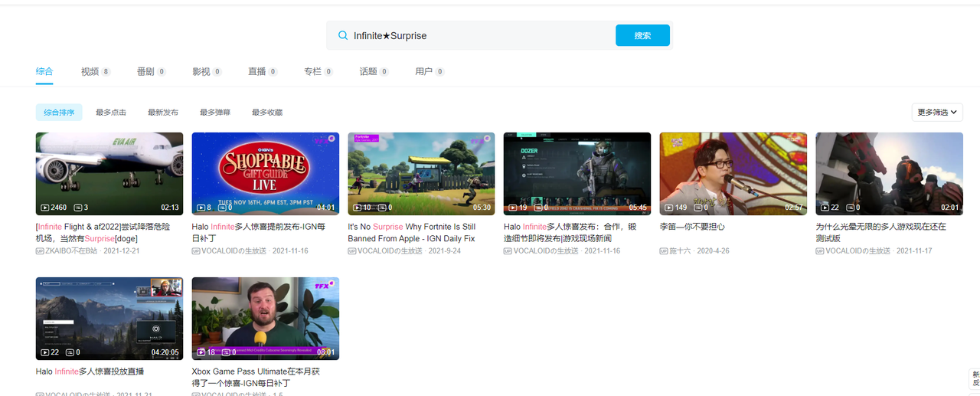Image resolution: width=980 pixels, height=396 pixels.
Task: Switch to the 话题 tab
Action: click(374, 71)
